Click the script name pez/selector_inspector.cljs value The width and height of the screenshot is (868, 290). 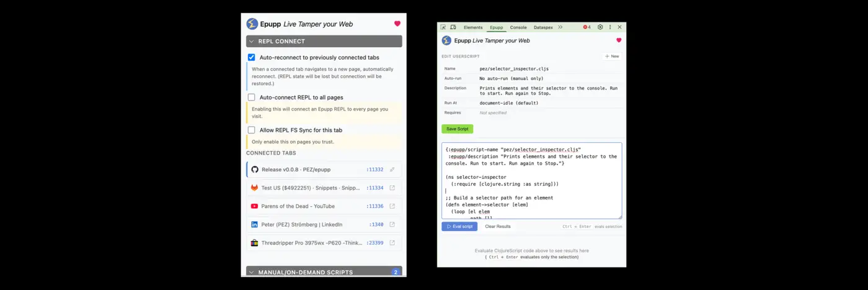point(514,69)
